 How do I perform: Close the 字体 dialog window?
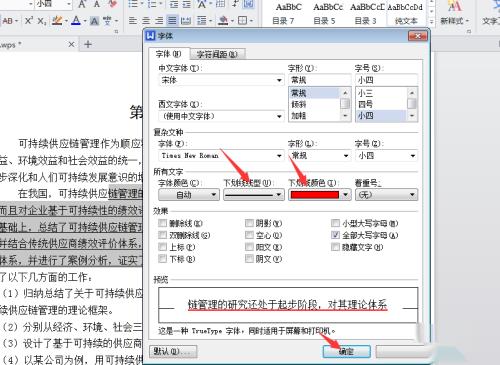[x=418, y=36]
